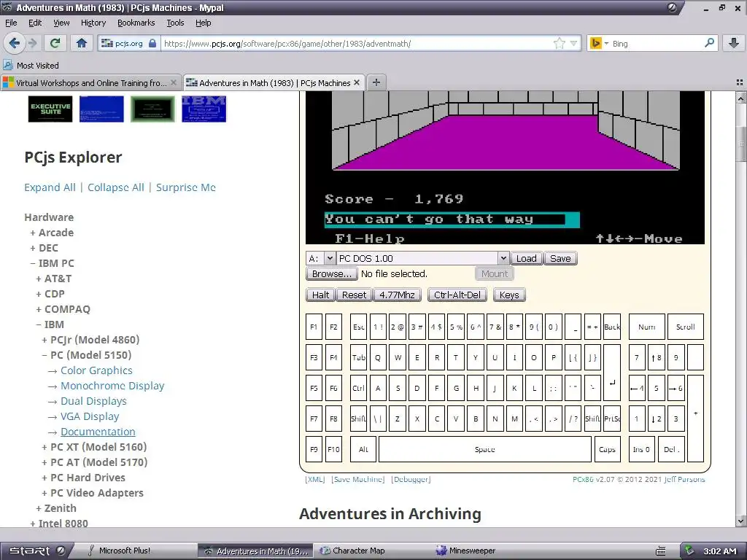Toggle the 4.77Mhz speed button
The image size is (747, 560).
[x=398, y=295]
